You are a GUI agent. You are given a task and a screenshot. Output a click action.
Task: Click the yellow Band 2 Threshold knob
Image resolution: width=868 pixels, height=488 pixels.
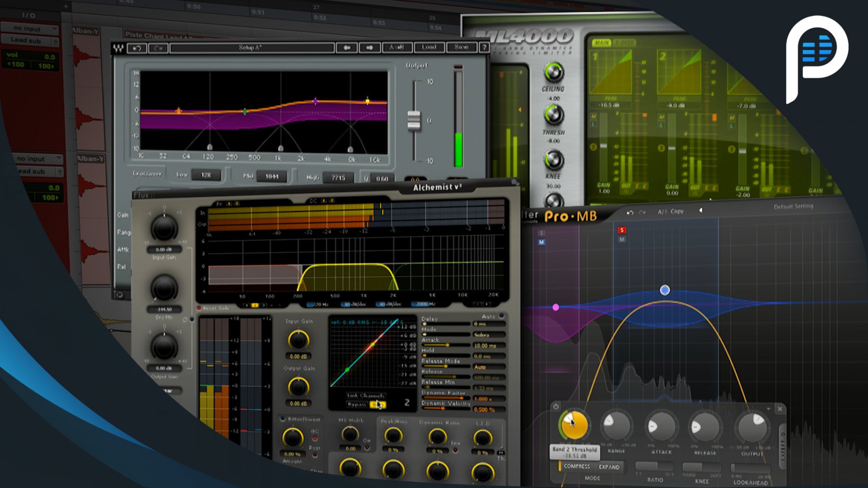click(x=574, y=425)
